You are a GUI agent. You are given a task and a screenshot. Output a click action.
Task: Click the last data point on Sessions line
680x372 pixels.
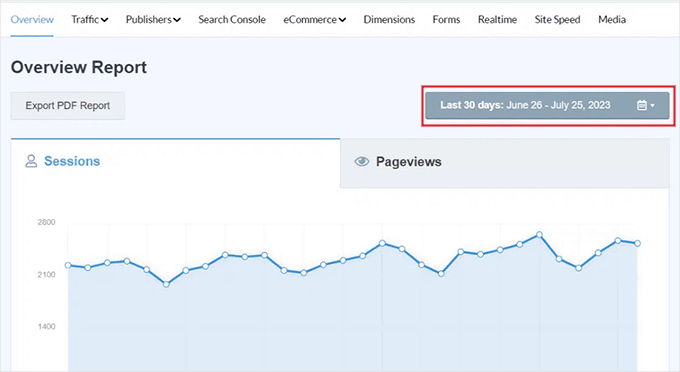638,244
